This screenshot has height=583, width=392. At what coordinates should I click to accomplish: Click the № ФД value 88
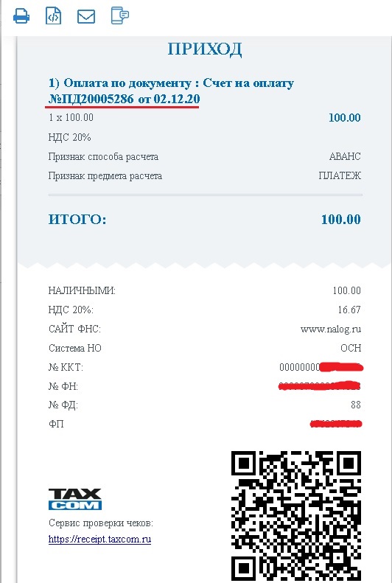[x=356, y=405]
